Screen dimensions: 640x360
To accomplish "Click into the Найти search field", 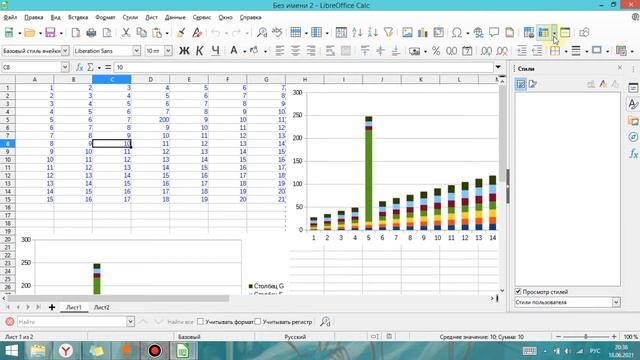I will [71, 322].
